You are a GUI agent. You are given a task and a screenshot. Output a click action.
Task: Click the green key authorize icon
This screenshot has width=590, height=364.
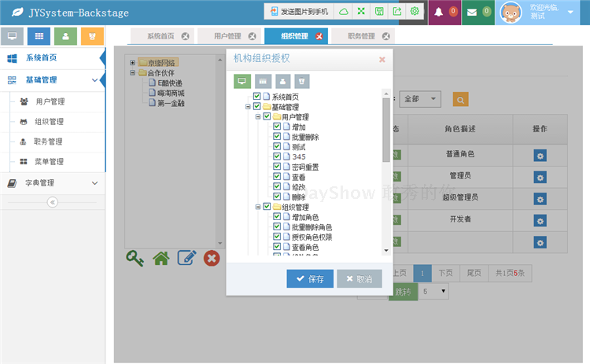click(x=135, y=259)
